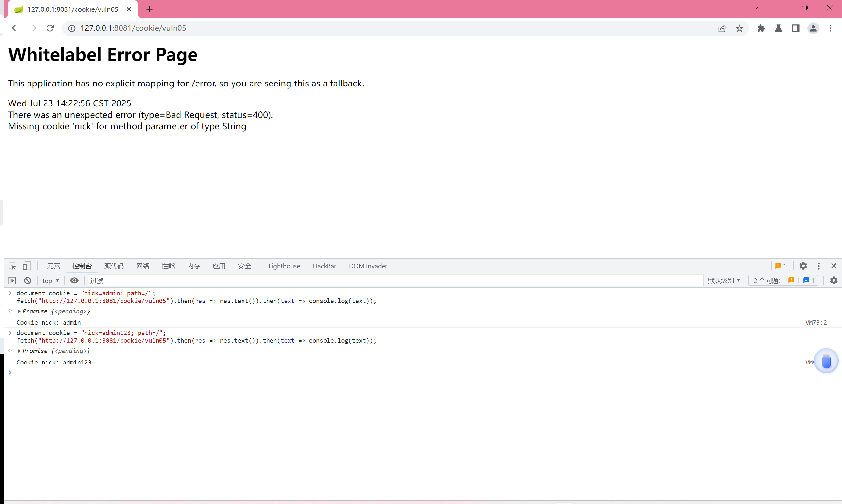Toggle the console sidebar panel icon
This screenshot has height=504, width=842.
(12, 281)
